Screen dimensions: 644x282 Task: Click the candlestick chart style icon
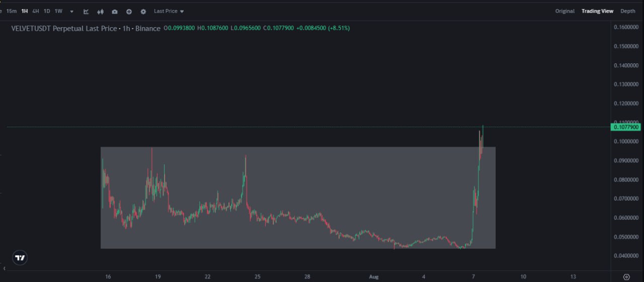click(x=101, y=11)
